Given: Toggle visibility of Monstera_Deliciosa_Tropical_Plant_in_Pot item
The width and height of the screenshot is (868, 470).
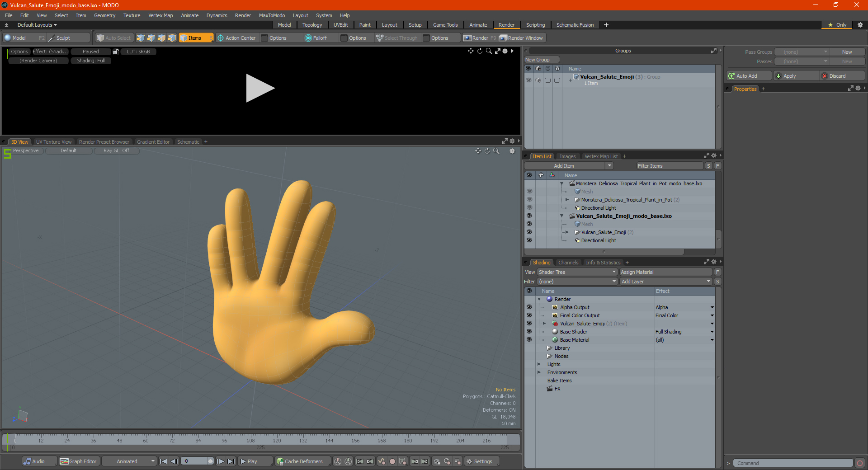Looking at the screenshot, I should (529, 199).
